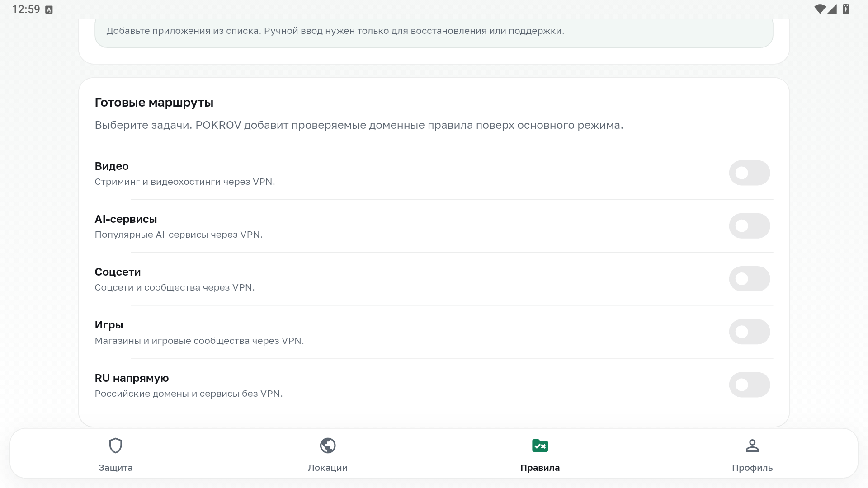Image resolution: width=868 pixels, height=488 pixels.
Task: Open the Профиль person icon
Action: click(x=752, y=446)
